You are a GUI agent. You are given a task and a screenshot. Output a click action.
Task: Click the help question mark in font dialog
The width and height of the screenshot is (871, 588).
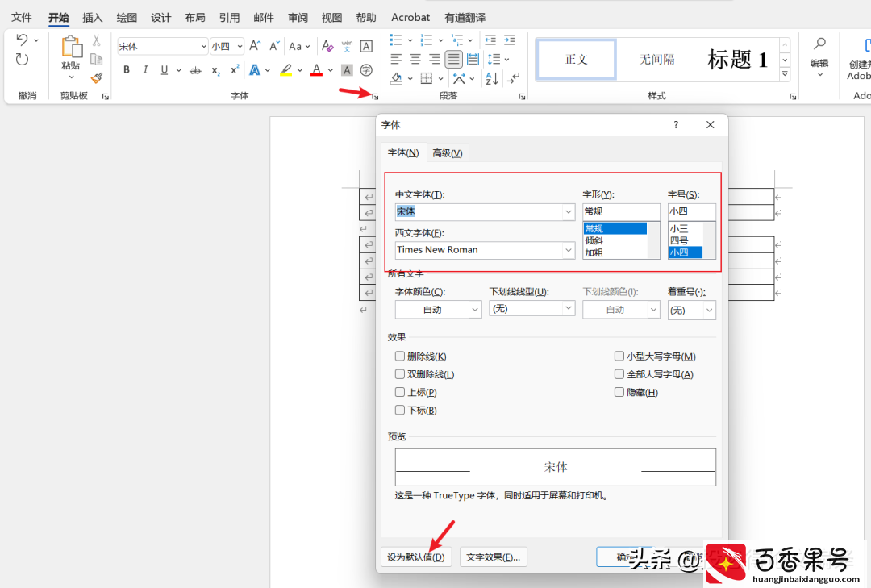click(676, 125)
